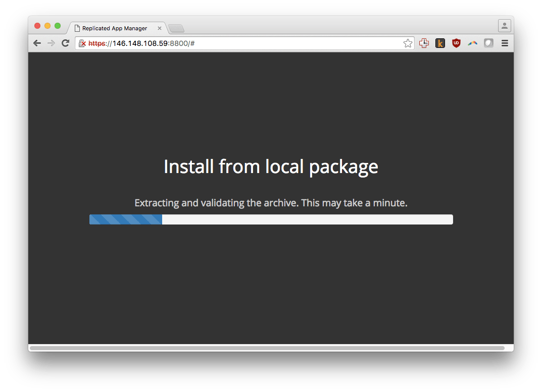Open a new browser tab
This screenshot has height=392, width=542.
(x=177, y=28)
